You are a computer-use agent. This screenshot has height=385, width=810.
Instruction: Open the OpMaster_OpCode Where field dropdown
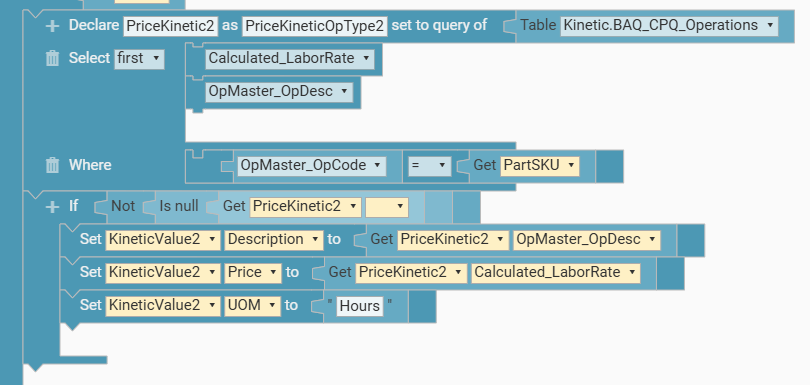[x=311, y=166]
